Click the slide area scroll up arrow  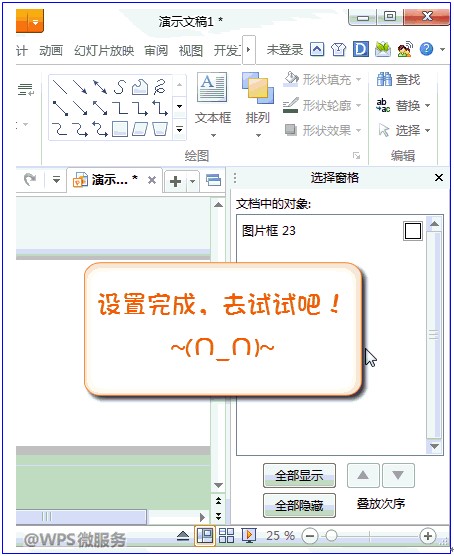[x=218, y=205]
